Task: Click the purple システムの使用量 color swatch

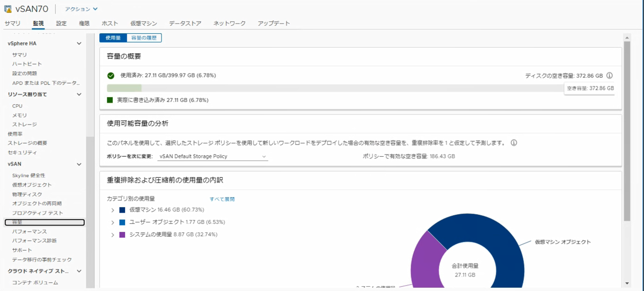Action: tap(122, 235)
